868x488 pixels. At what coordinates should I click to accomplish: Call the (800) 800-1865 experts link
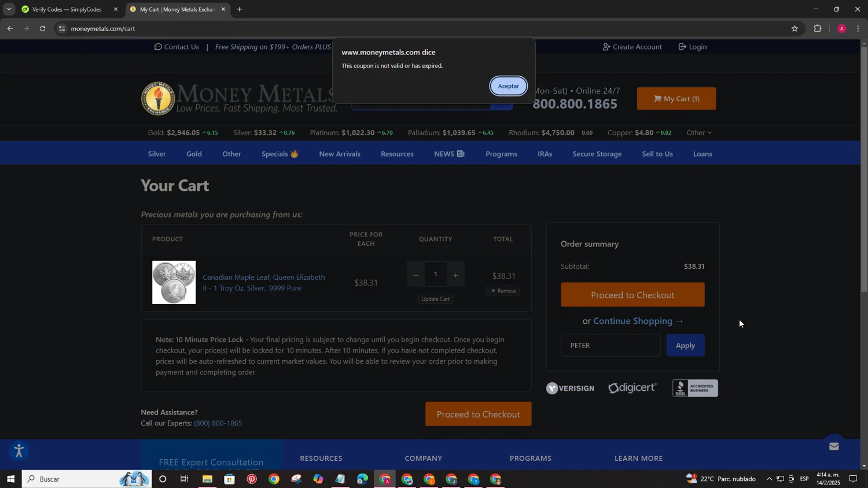click(218, 423)
